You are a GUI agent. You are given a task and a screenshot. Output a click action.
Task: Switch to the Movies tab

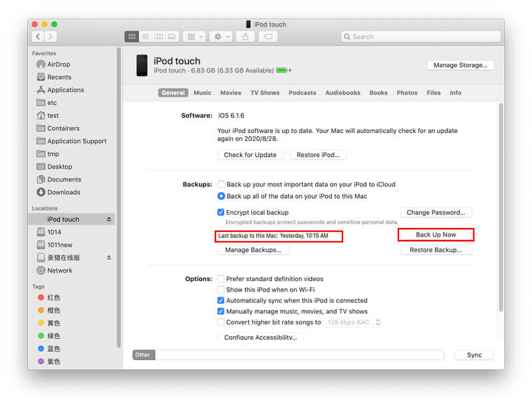point(231,93)
